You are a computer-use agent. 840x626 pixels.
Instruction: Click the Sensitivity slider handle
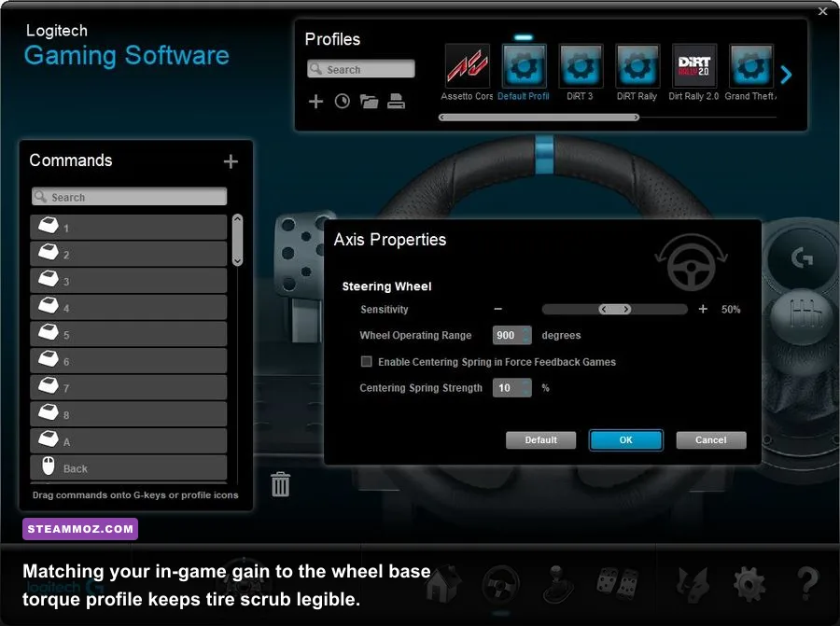[x=614, y=309]
